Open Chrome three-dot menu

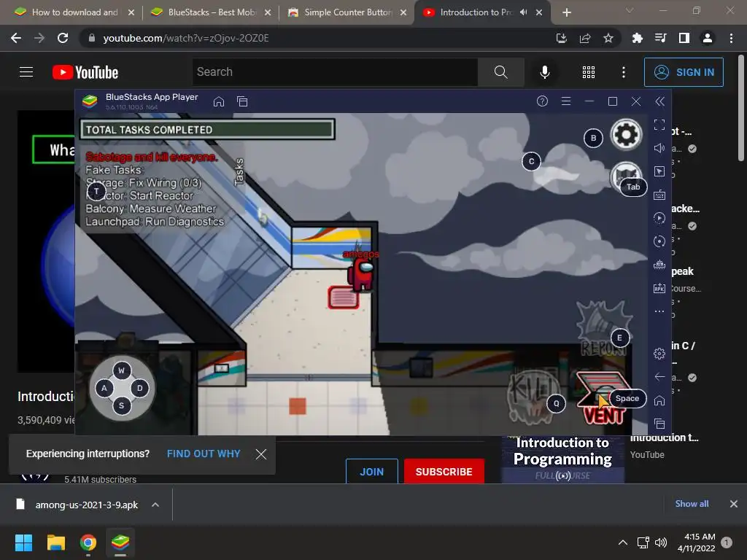click(731, 38)
